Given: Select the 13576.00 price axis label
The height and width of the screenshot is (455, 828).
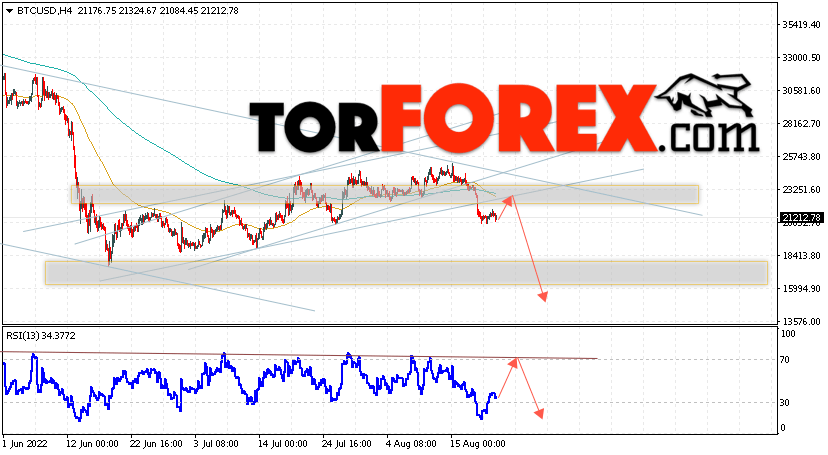Looking at the screenshot, I should pos(801,321).
